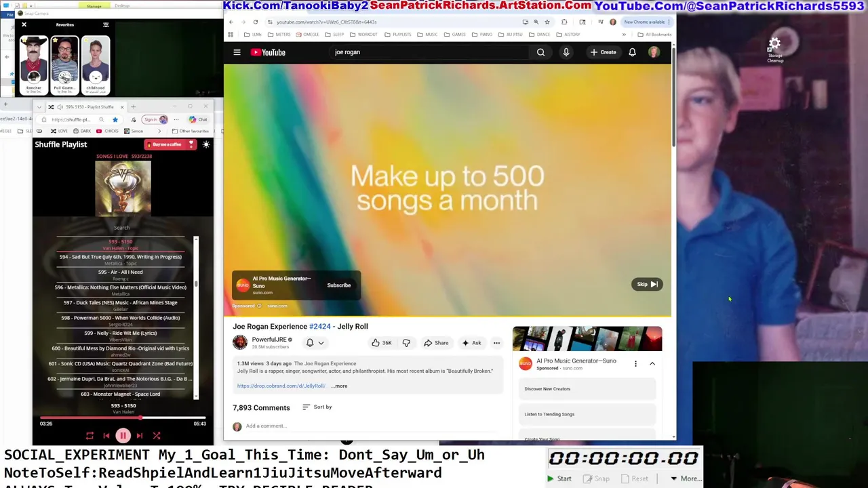This screenshot has height=488, width=868.
Task: Open the MUSIC bookmarks folder
Action: (427, 35)
